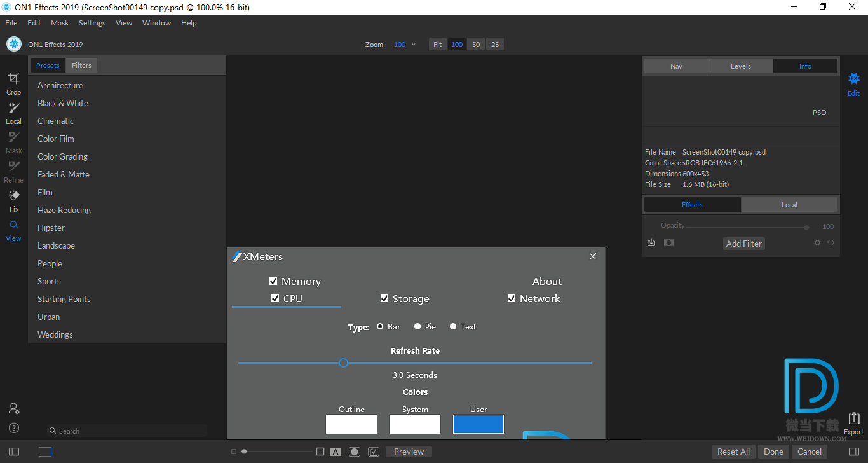868x463 pixels.
Task: Click the compare icon next to Preview
Action: 374,452
